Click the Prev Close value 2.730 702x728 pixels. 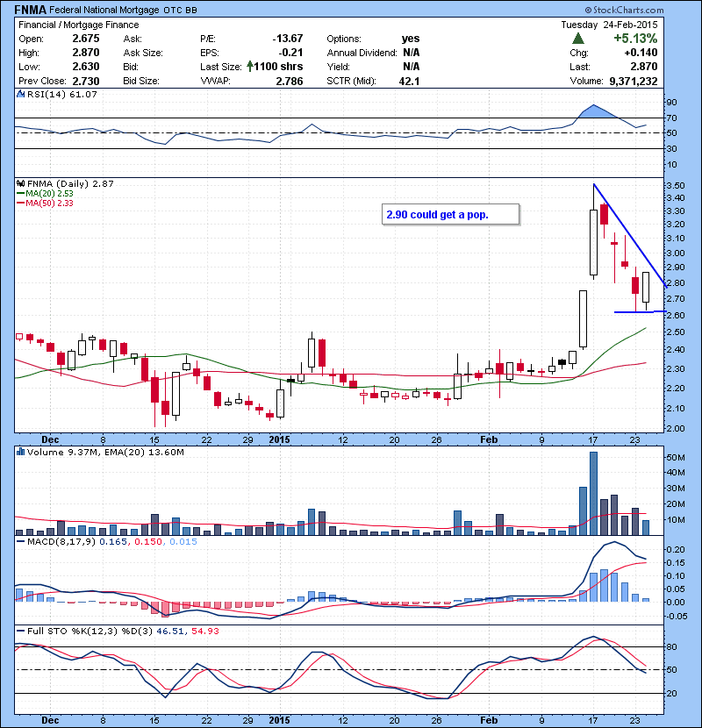click(86, 82)
